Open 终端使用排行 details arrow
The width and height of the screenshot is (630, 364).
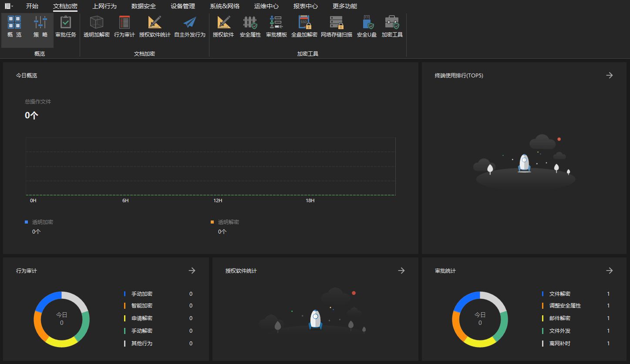610,75
